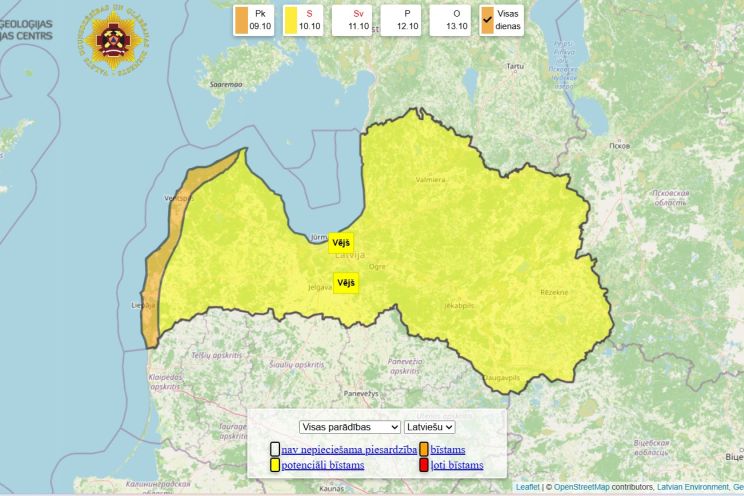The image size is (744, 496).
Task: Click the Saaremaa island label
Action: 226,84
